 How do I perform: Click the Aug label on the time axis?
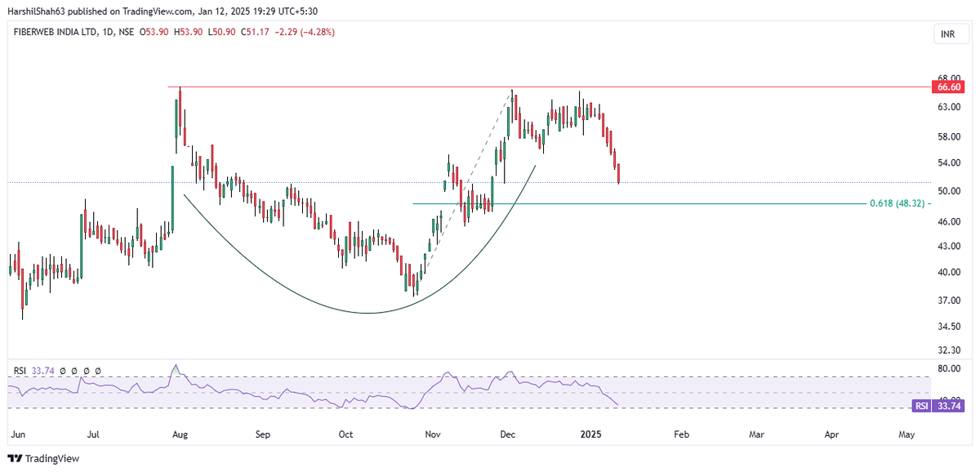(179, 434)
